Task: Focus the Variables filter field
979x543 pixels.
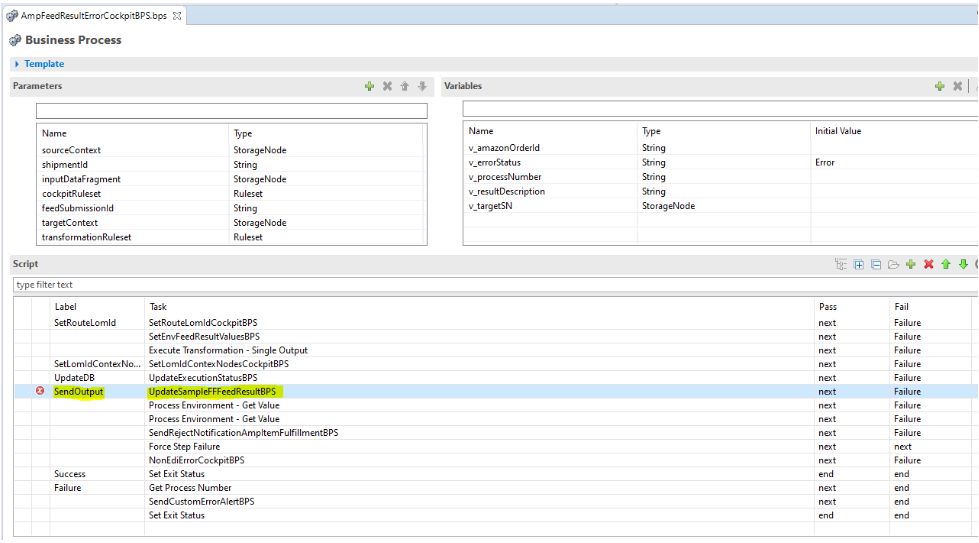Action: point(721,109)
